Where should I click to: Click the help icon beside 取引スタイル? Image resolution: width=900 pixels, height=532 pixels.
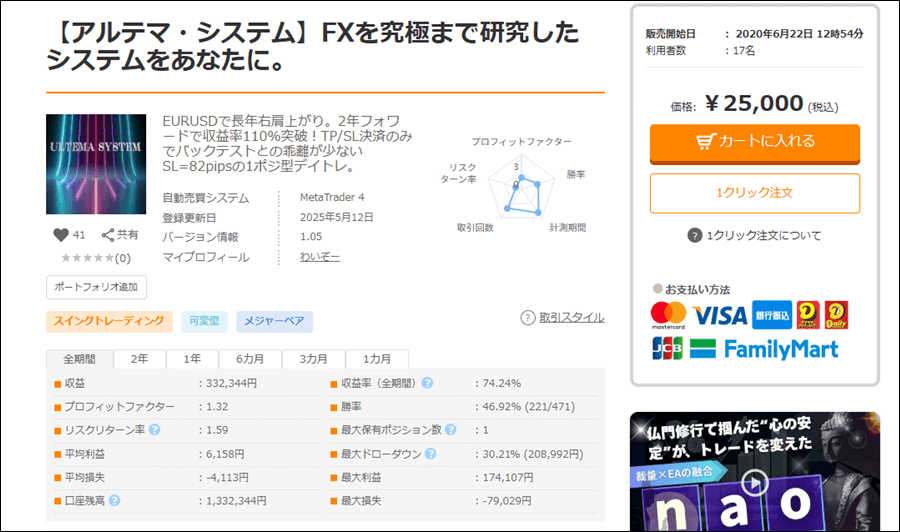point(528,318)
